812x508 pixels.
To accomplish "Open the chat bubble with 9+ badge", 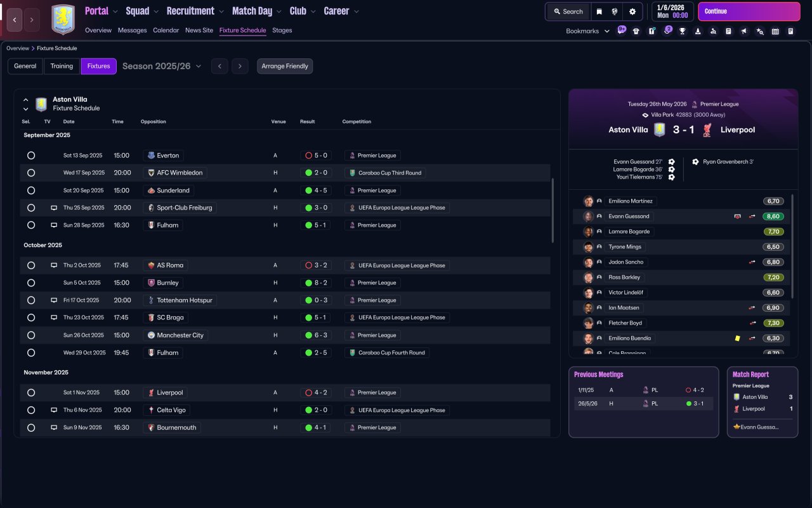I will point(621,30).
